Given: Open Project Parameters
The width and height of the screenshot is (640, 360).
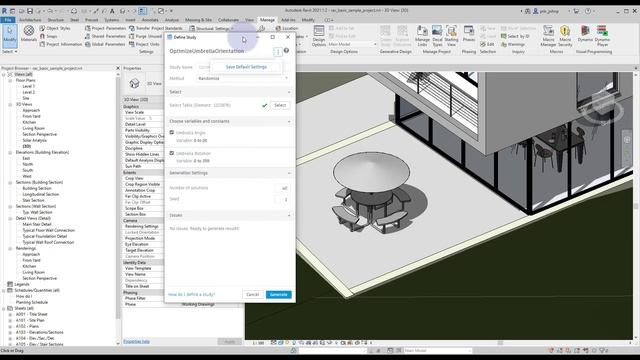Looking at the screenshot, I should click(x=105, y=28).
